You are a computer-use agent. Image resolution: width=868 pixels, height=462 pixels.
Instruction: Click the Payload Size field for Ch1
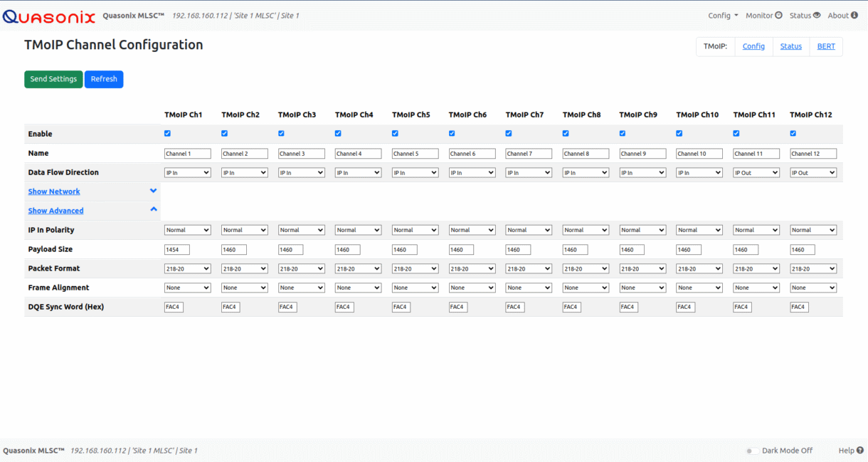tap(176, 249)
